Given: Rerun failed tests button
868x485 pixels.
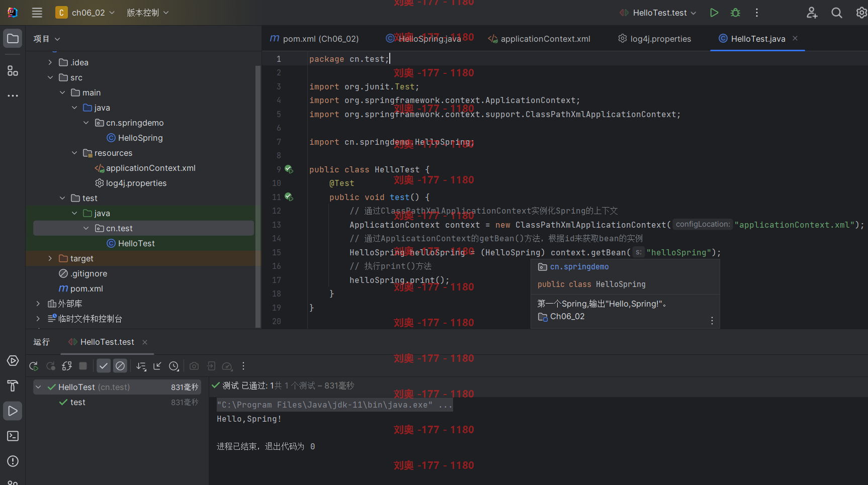Looking at the screenshot, I should [x=51, y=366].
